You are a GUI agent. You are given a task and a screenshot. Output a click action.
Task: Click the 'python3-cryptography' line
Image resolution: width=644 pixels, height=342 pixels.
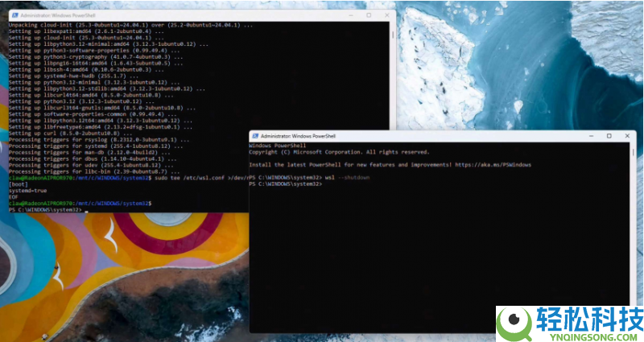[x=96, y=56]
